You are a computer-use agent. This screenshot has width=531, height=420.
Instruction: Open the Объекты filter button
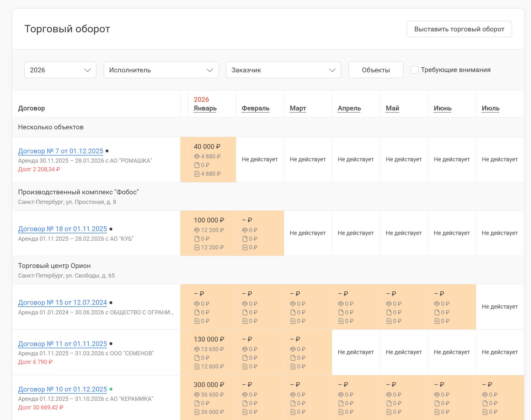pos(376,70)
